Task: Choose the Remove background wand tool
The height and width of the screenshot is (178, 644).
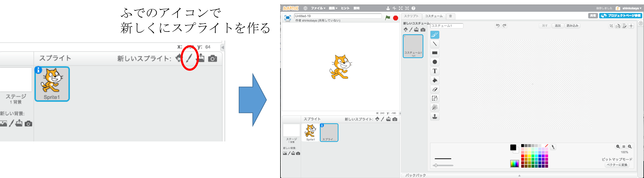Action: pyautogui.click(x=435, y=107)
